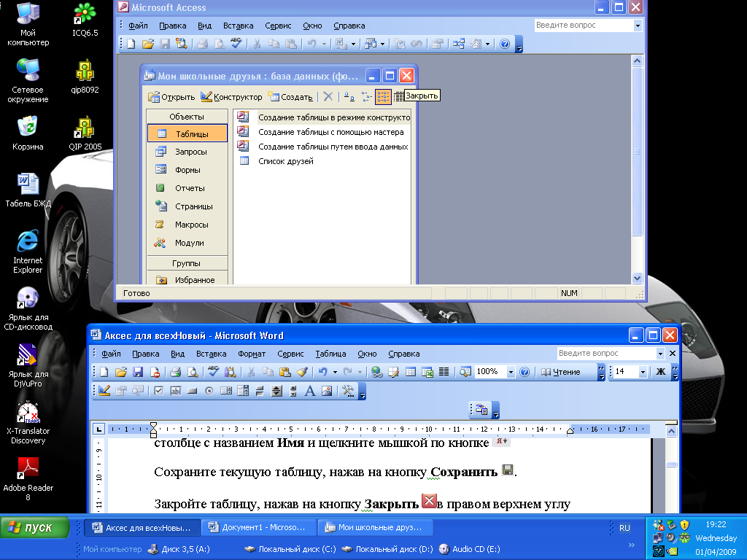Click the red X delete icon in database window
Image resolution: width=747 pixels, height=560 pixels.
point(328,97)
